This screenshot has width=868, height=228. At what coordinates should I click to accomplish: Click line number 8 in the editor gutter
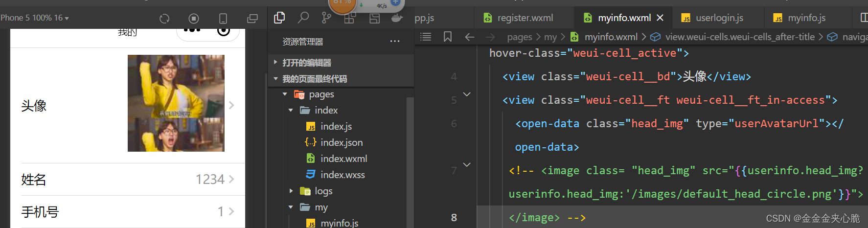[x=454, y=218]
